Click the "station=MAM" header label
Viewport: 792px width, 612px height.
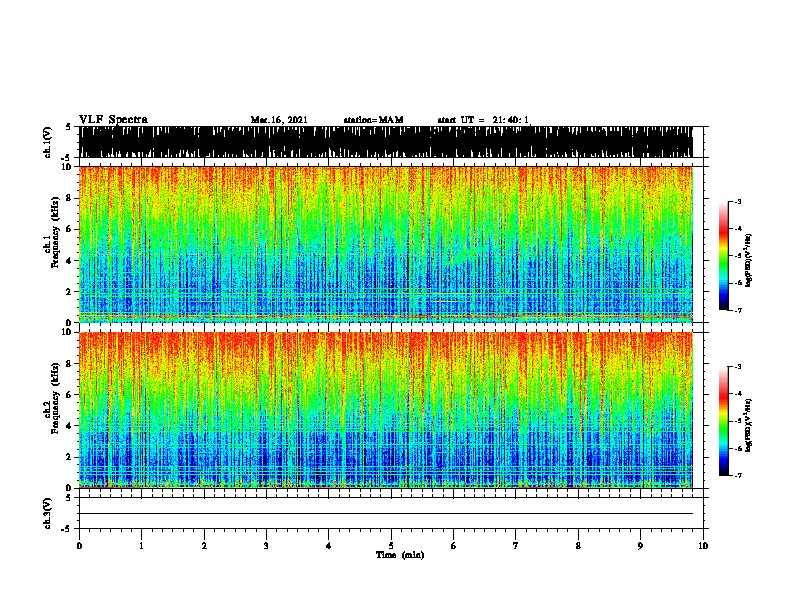tap(373, 120)
